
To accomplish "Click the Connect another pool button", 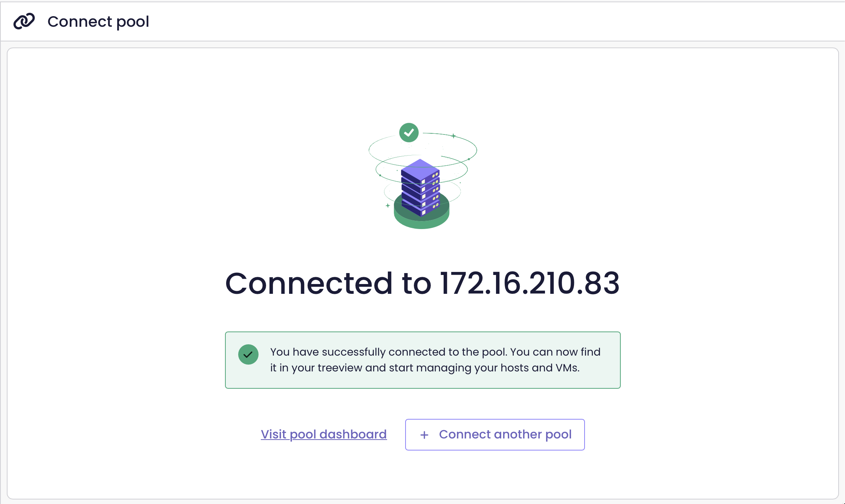I will 495,434.
